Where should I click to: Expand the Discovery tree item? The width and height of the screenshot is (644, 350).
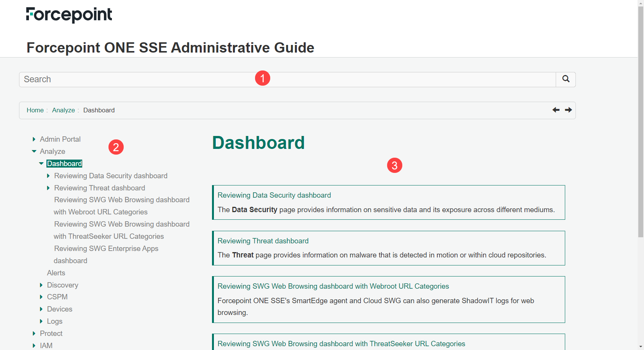coord(41,285)
